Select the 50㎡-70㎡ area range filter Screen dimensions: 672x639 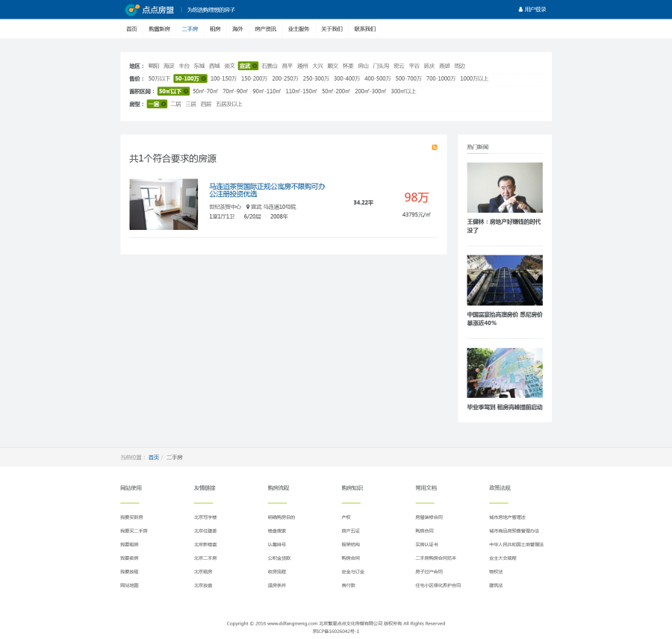205,91
